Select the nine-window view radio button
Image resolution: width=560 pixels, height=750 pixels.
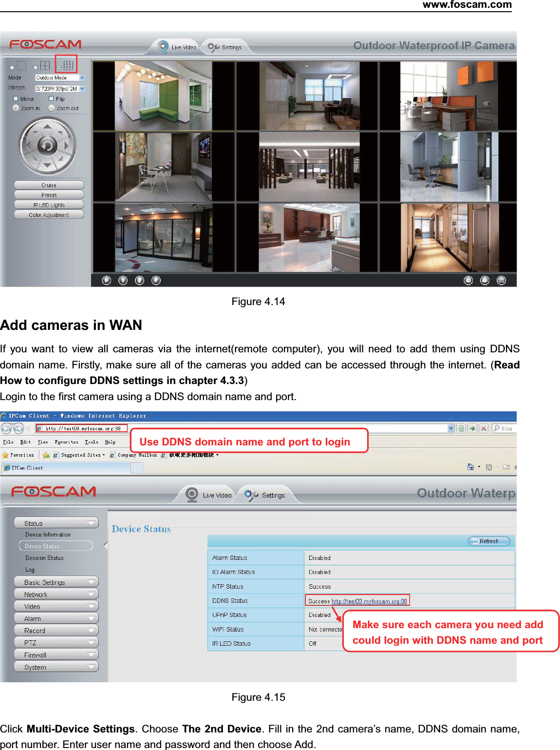pos(59,68)
